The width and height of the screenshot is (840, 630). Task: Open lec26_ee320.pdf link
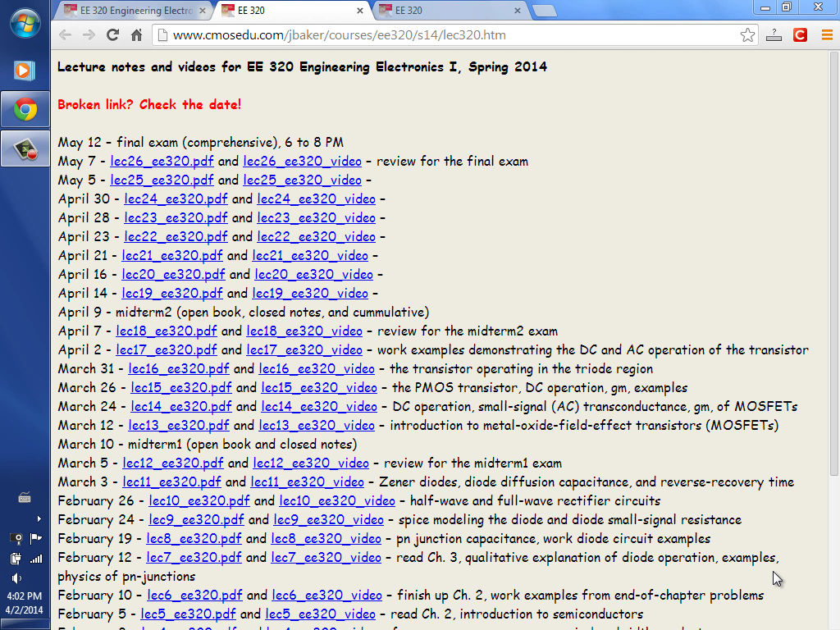[x=162, y=162]
